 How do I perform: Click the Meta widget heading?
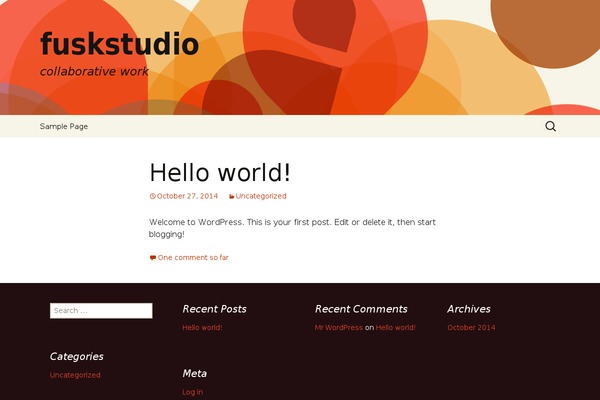[194, 373]
